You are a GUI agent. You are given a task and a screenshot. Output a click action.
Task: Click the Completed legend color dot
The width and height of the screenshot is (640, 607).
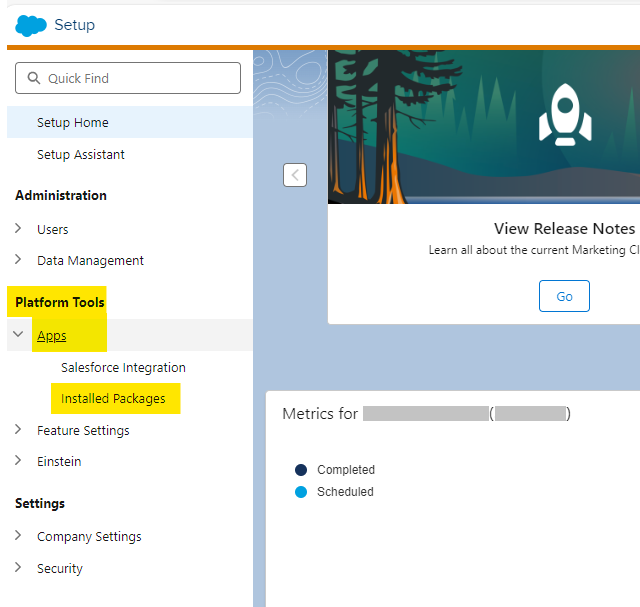tap(301, 470)
